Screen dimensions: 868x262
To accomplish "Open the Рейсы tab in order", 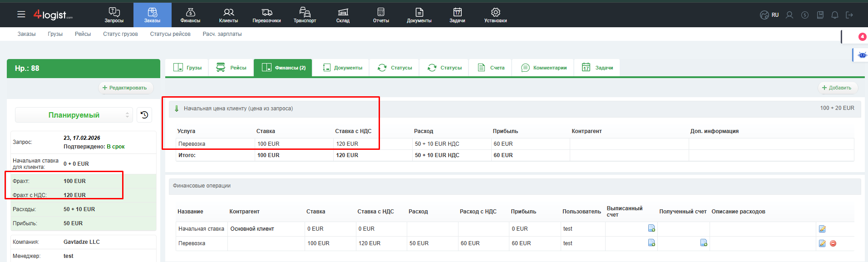I will coord(231,68).
